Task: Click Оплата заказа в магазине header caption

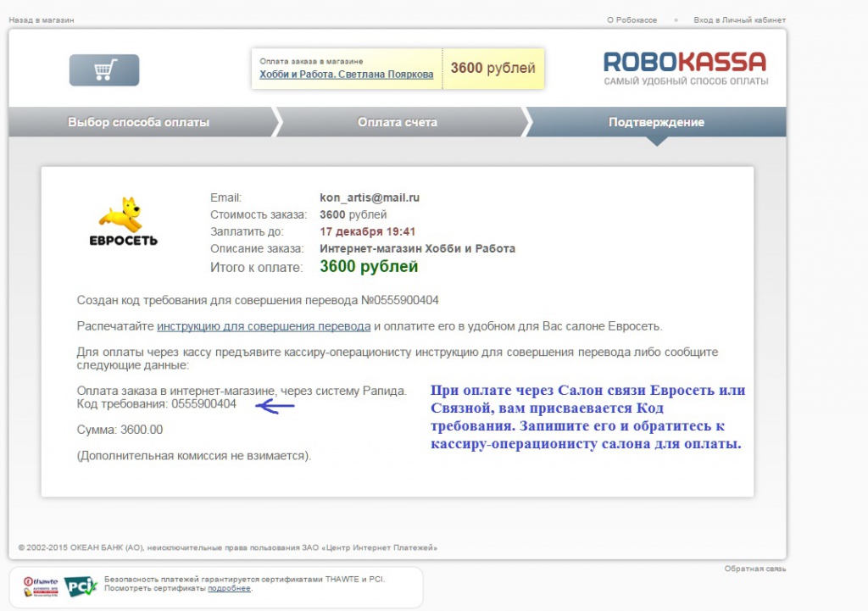Action: tap(311, 61)
